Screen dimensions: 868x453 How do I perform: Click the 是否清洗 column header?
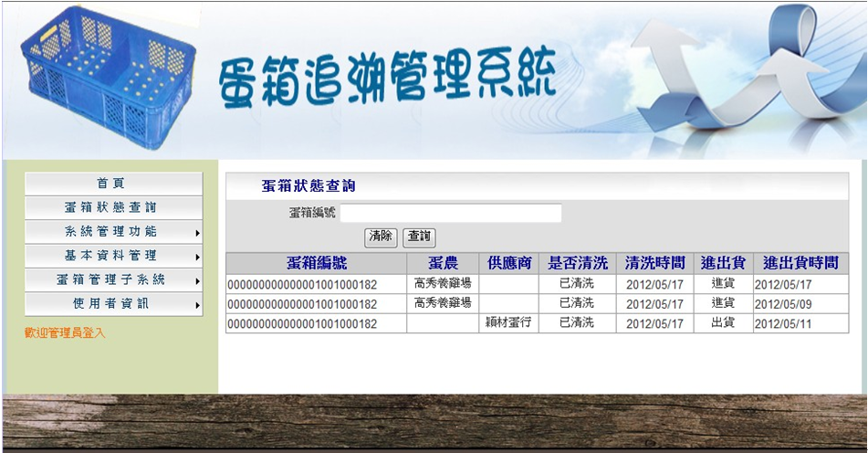pyautogui.click(x=577, y=263)
